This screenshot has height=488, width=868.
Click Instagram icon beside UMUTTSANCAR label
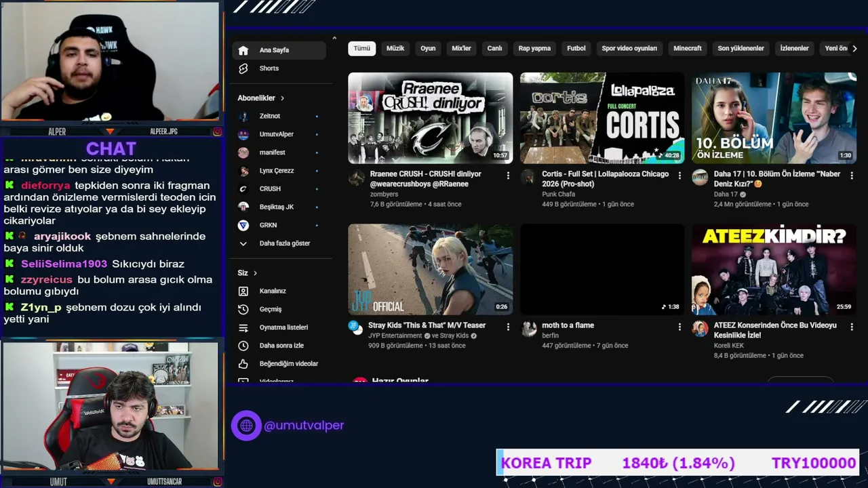coord(217,482)
